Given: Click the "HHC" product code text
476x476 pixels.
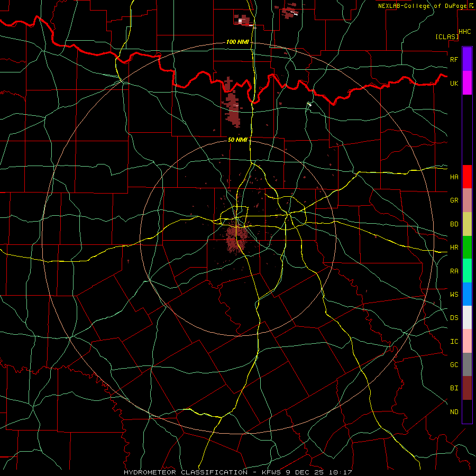Looking at the screenshot, I should click(x=465, y=32).
